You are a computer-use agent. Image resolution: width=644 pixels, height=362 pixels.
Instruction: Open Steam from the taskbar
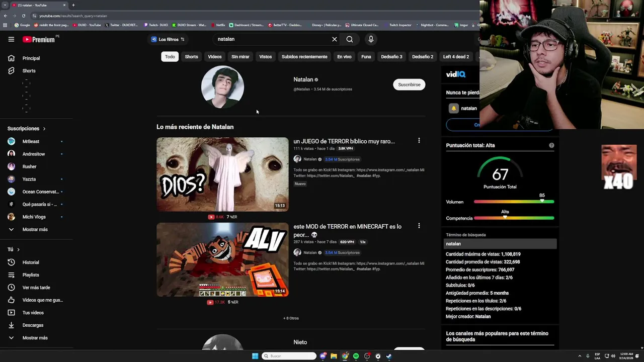pos(389,356)
